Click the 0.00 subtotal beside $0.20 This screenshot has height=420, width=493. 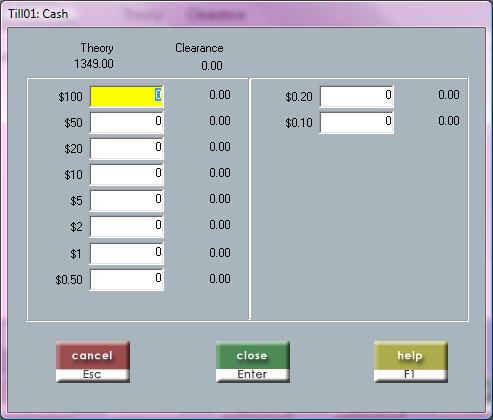(x=449, y=95)
